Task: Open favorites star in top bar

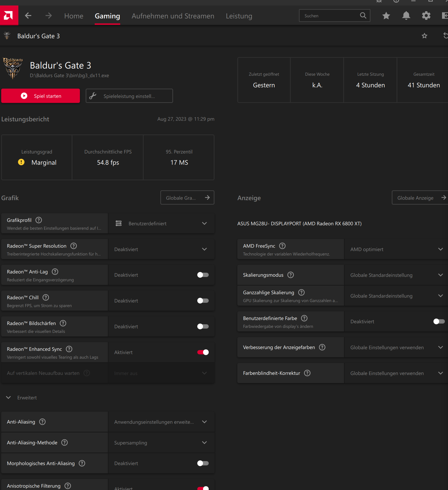Action: (x=386, y=16)
